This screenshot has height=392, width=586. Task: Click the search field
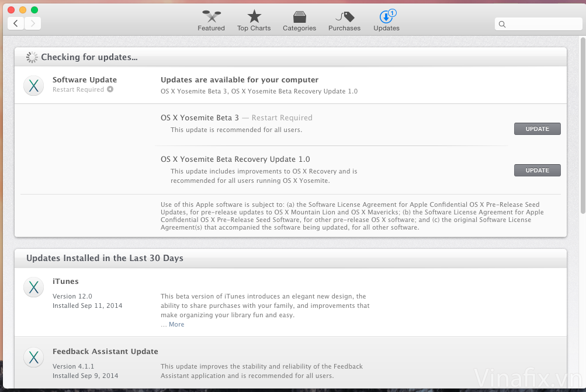coord(538,24)
